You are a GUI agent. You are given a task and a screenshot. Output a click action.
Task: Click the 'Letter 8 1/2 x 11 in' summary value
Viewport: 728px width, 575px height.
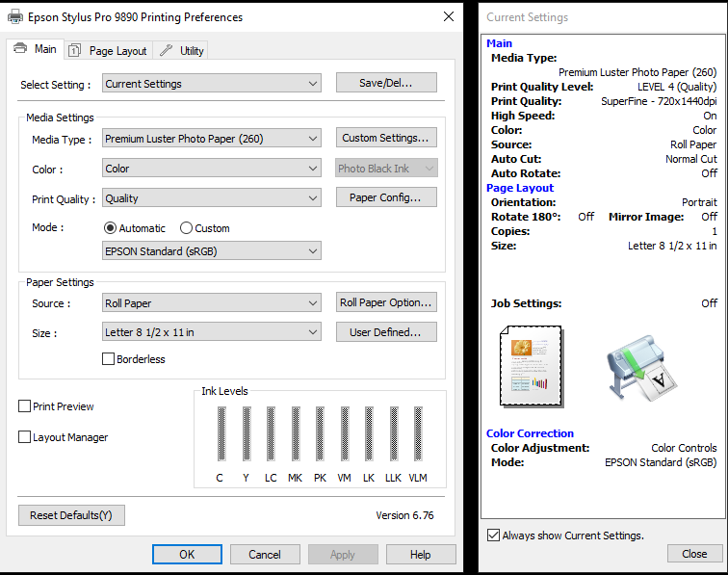coord(672,246)
